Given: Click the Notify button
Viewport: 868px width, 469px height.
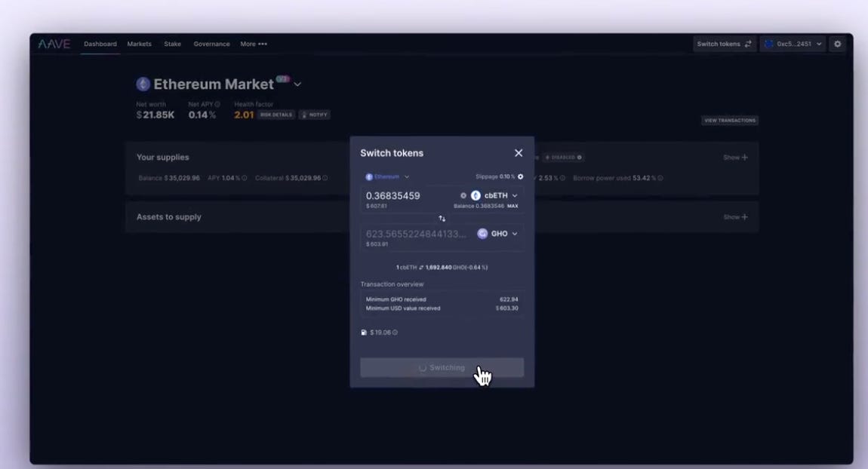Looking at the screenshot, I should [x=315, y=115].
